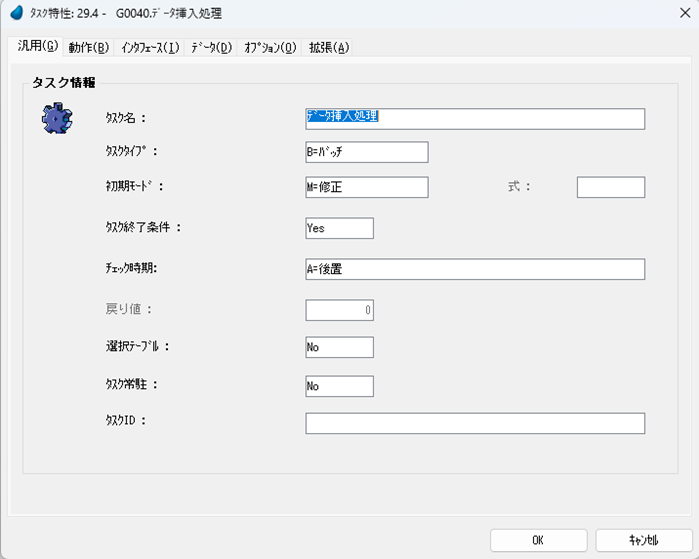Click the 式 expression field
The width and height of the screenshot is (699, 559).
tap(610, 187)
